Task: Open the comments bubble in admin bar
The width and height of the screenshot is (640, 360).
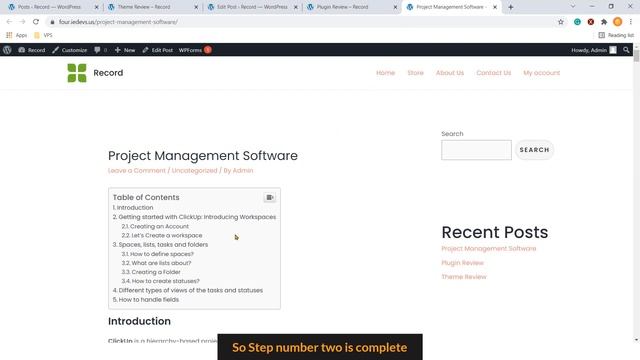Action: (x=100, y=50)
